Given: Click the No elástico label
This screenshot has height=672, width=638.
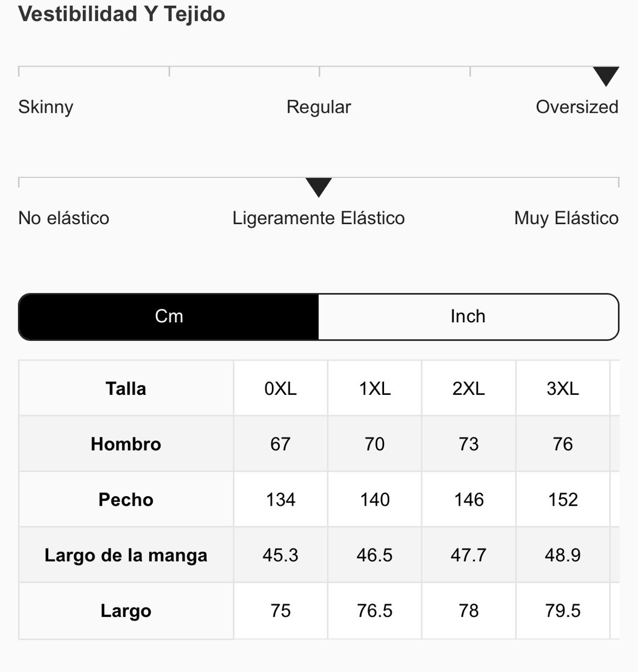Looking at the screenshot, I should [63, 218].
